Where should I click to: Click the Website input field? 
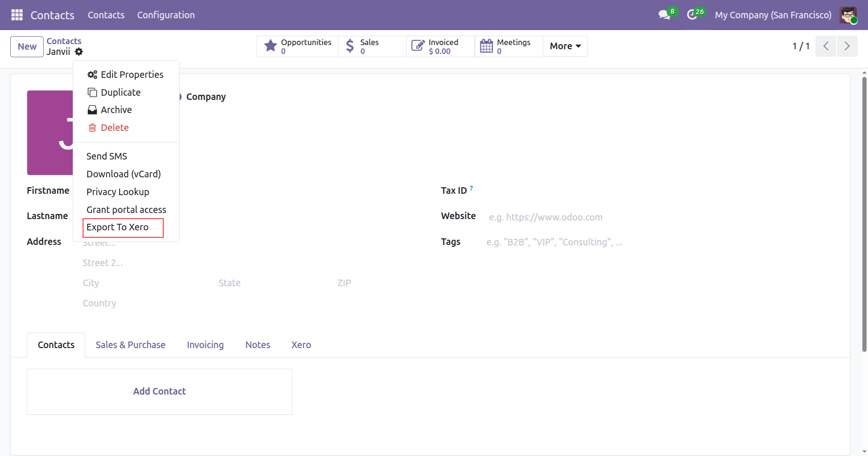click(x=659, y=217)
